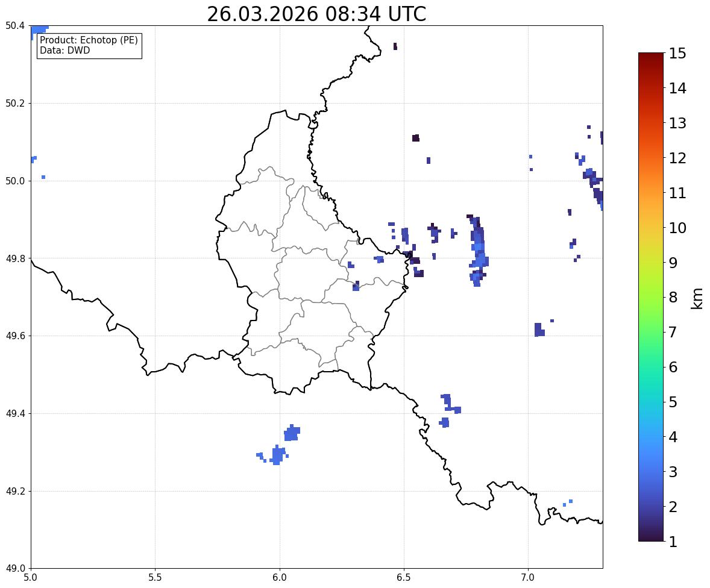Click the longitude tick label '5.0'
The height and width of the screenshot is (588, 710).
coord(31,578)
